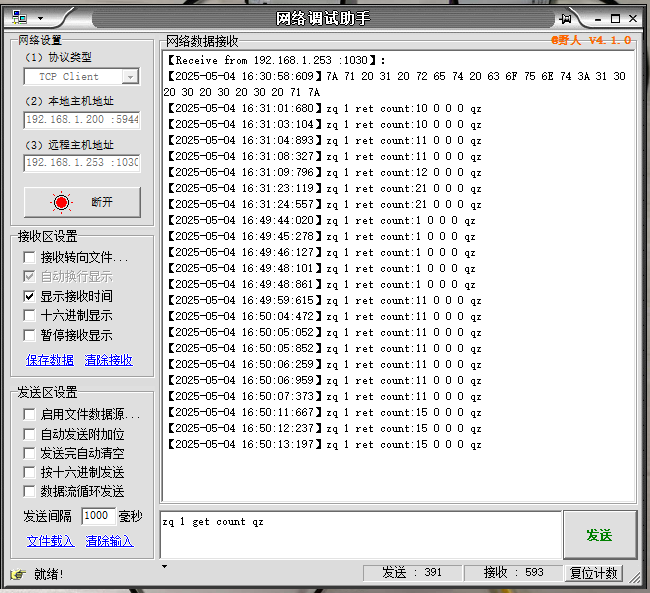Click the status bar ready icon
The image size is (650, 593).
click(x=17, y=574)
